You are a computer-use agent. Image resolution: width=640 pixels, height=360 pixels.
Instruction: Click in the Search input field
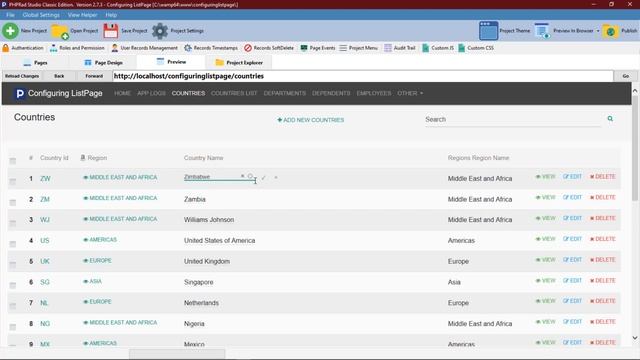click(x=513, y=120)
